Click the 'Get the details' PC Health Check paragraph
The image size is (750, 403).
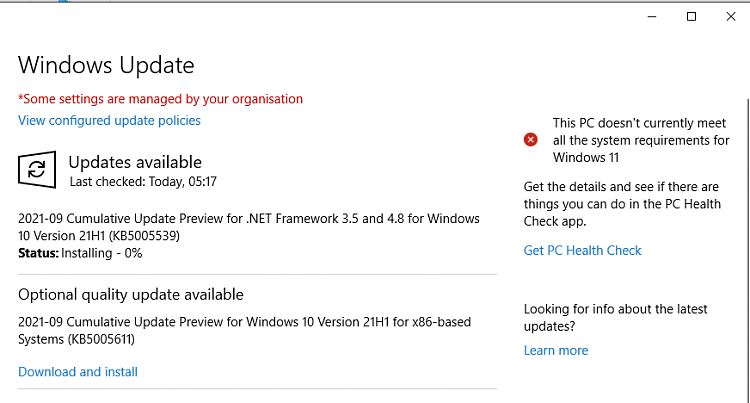coord(622,204)
